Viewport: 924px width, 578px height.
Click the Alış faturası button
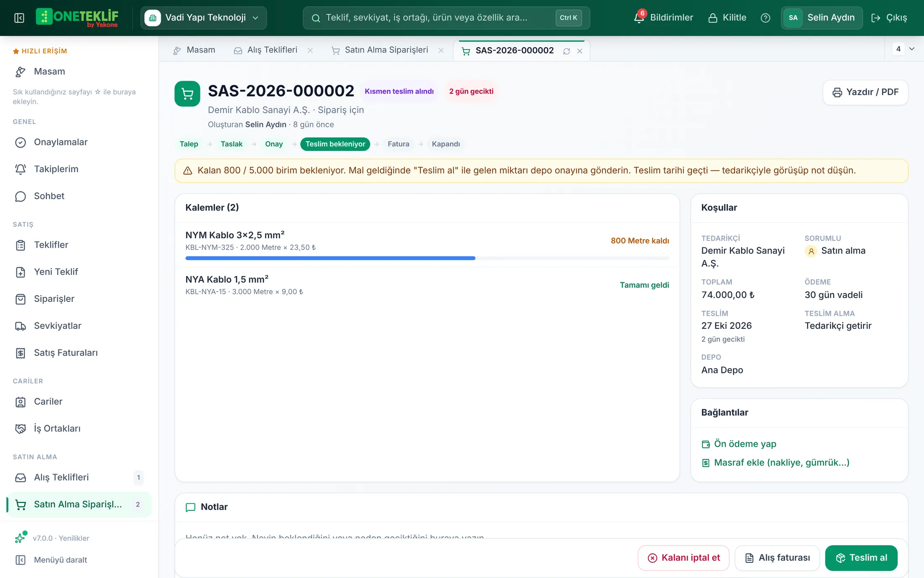tap(777, 558)
